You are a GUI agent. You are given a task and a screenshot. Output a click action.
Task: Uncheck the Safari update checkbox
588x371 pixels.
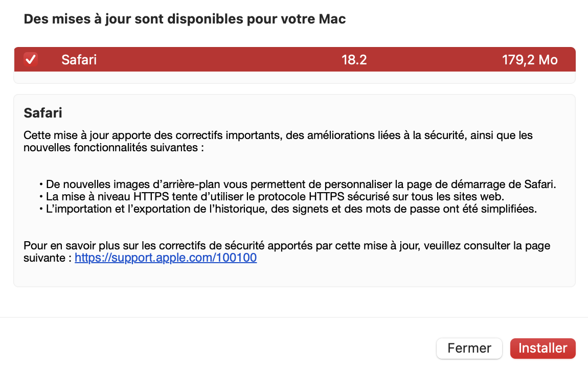pos(31,60)
